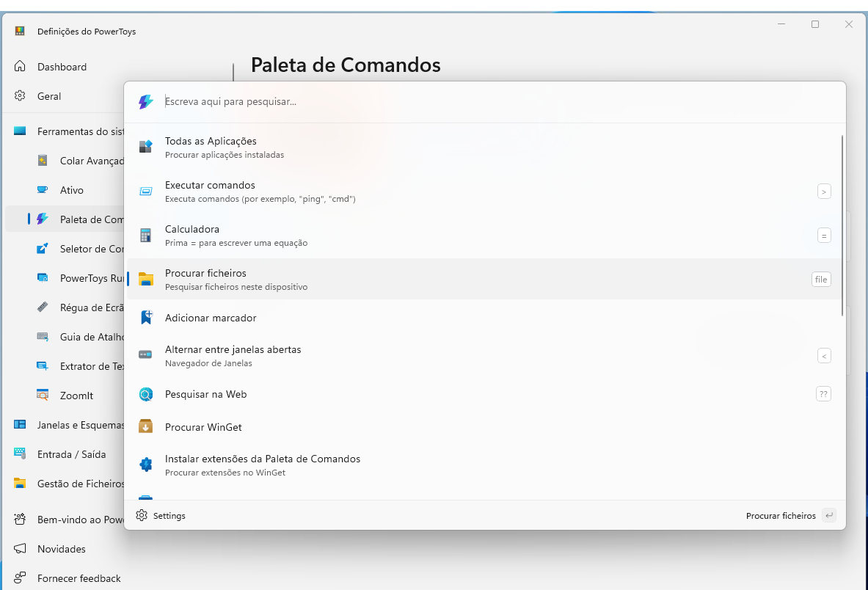
Task: Click the Extrator de Texto icon
Action: pyautogui.click(x=43, y=366)
